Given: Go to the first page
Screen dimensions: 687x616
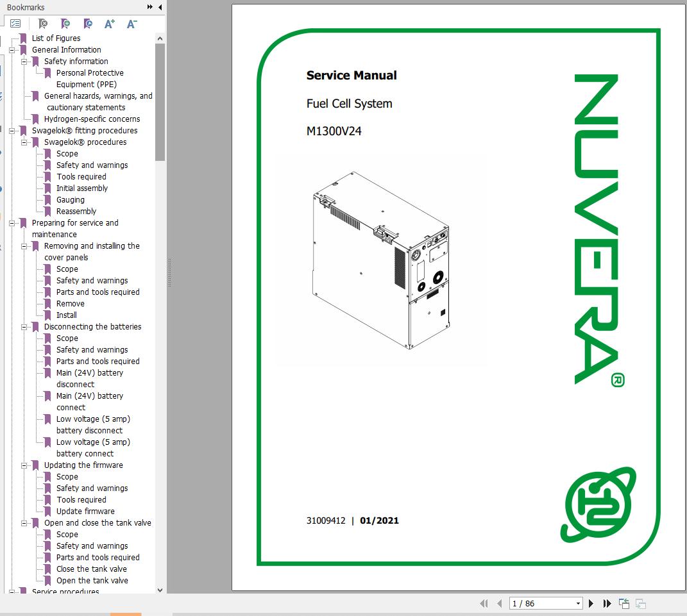Looking at the screenshot, I should coord(484,603).
